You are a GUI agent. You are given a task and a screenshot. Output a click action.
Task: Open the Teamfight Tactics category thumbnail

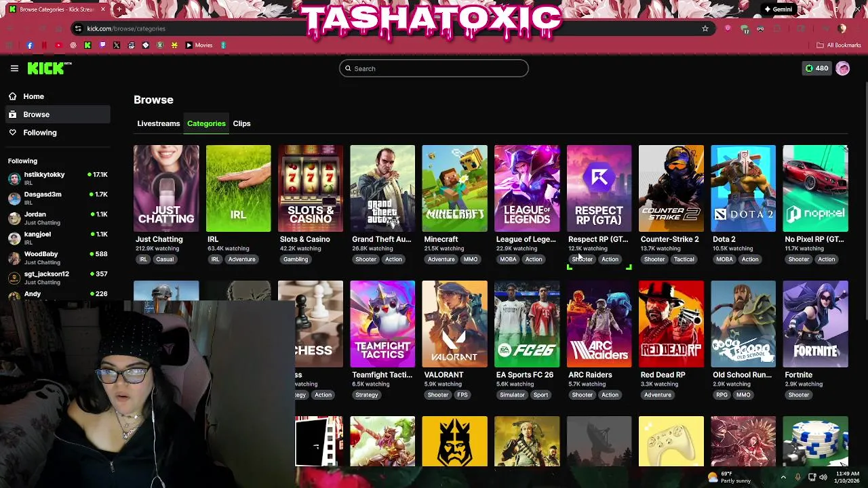(382, 324)
